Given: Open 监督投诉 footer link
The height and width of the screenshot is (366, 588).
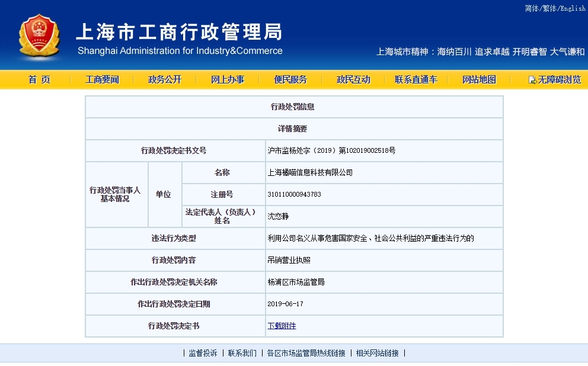Looking at the screenshot, I should pyautogui.click(x=203, y=353).
